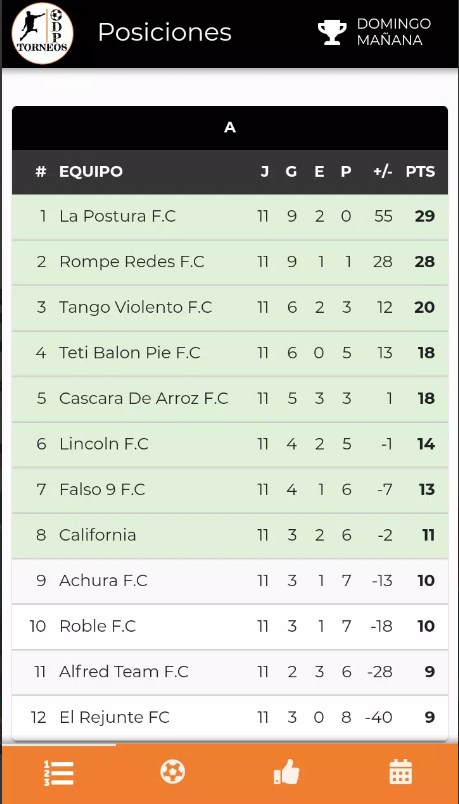This screenshot has height=804, width=459.
Task: Open the calendar fixtures tab
Action: (x=401, y=772)
